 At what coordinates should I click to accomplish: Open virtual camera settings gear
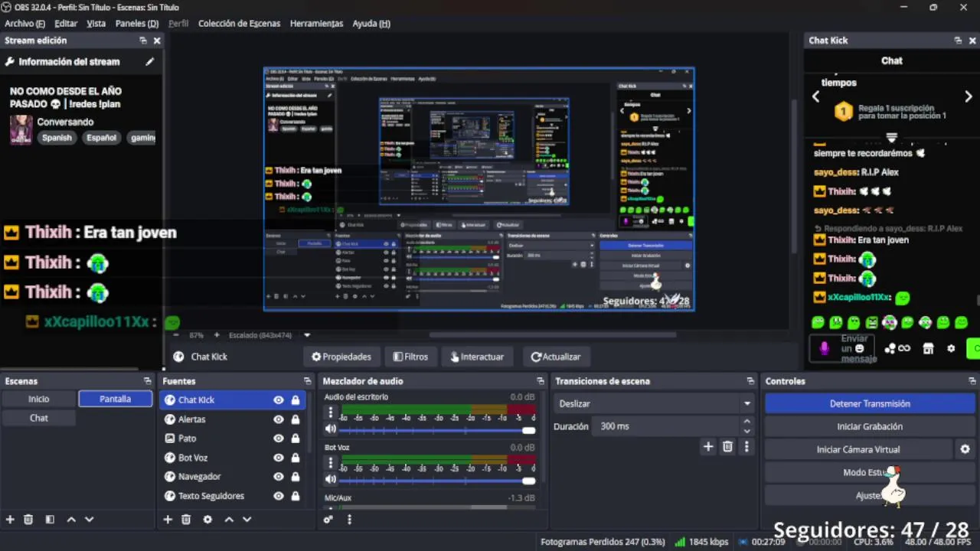click(x=965, y=449)
